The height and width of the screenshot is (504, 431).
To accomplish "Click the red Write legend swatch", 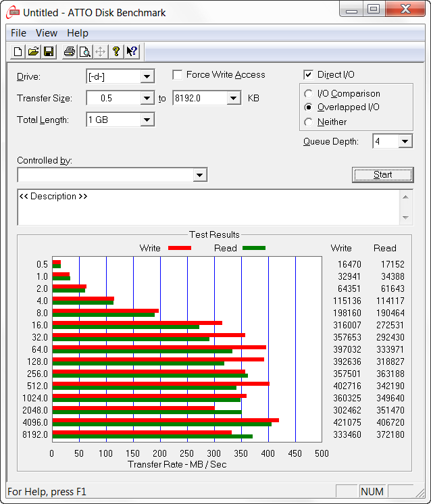I will coord(180,248).
